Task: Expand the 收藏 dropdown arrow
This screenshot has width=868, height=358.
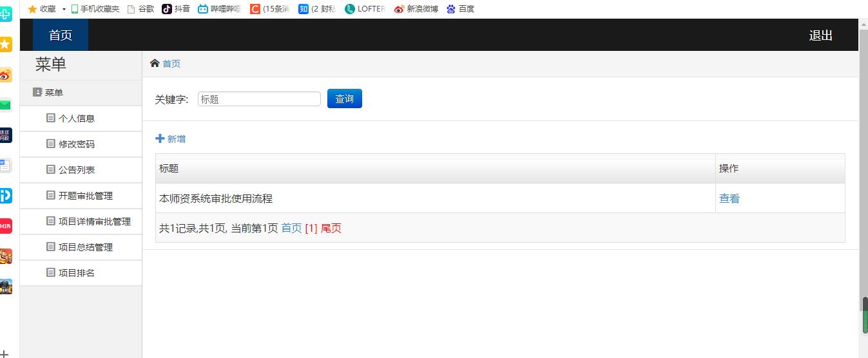Action: (x=64, y=9)
